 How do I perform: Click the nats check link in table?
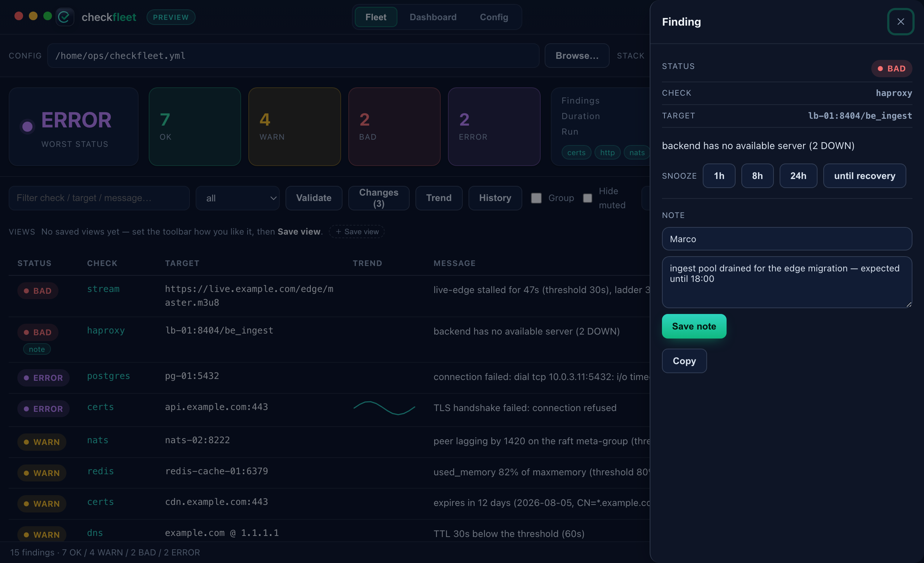97,440
